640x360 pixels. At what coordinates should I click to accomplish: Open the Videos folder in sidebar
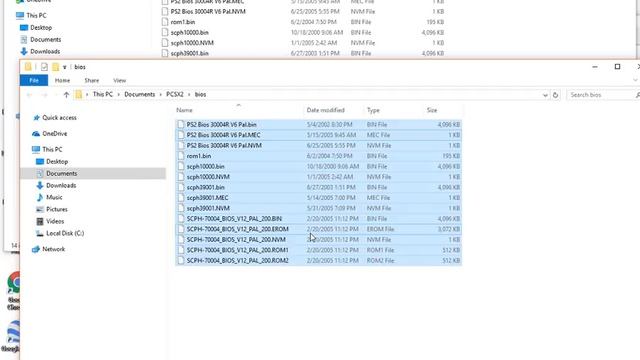coord(55,221)
